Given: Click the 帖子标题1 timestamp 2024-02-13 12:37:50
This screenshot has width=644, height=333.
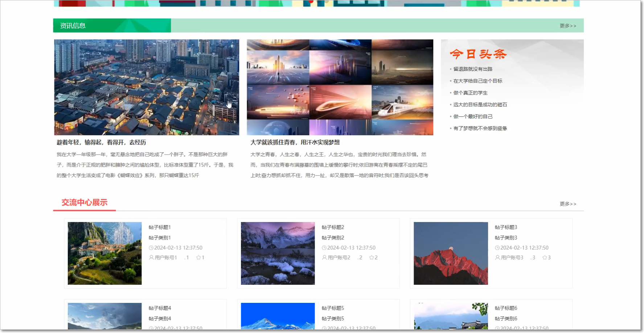Looking at the screenshot, I should point(178,248).
